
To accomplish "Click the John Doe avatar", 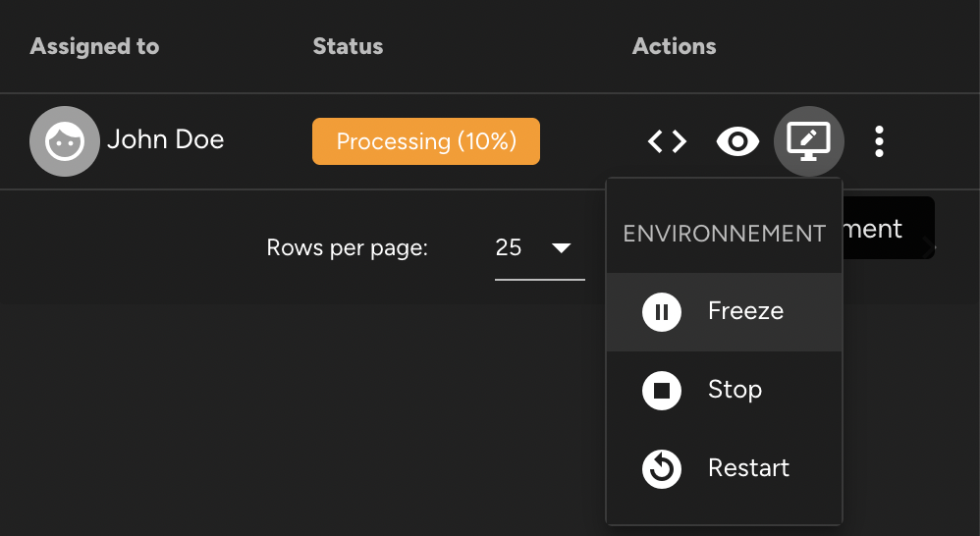I will tap(65, 141).
